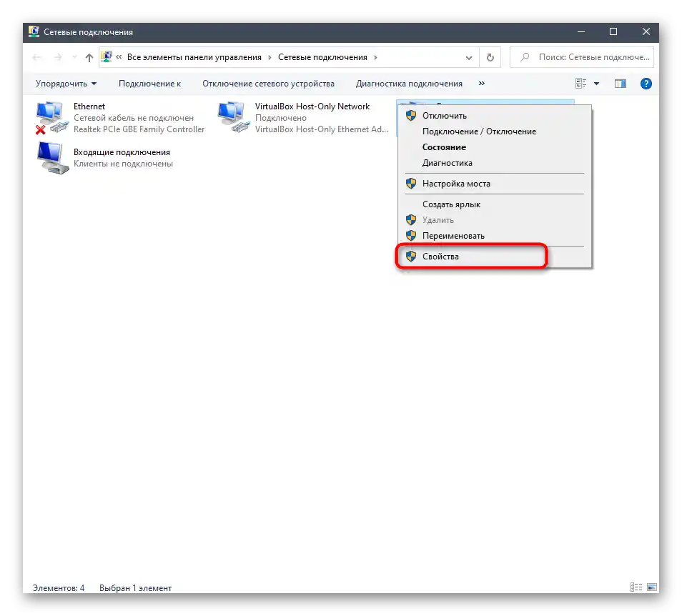Click the search magnifier icon
Viewport: 682px width, 616px height.
[x=525, y=57]
